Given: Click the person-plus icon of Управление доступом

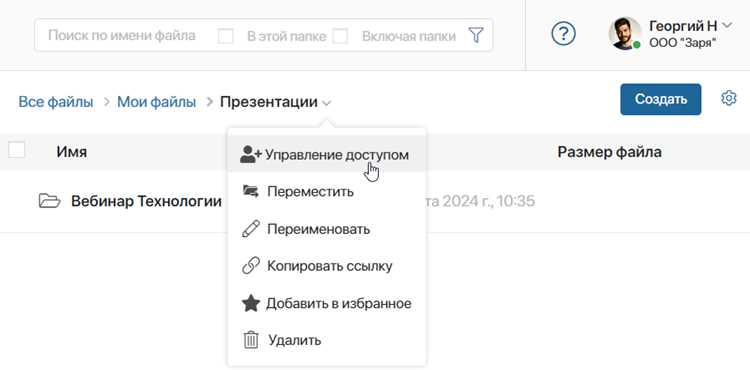Looking at the screenshot, I should click(x=251, y=154).
